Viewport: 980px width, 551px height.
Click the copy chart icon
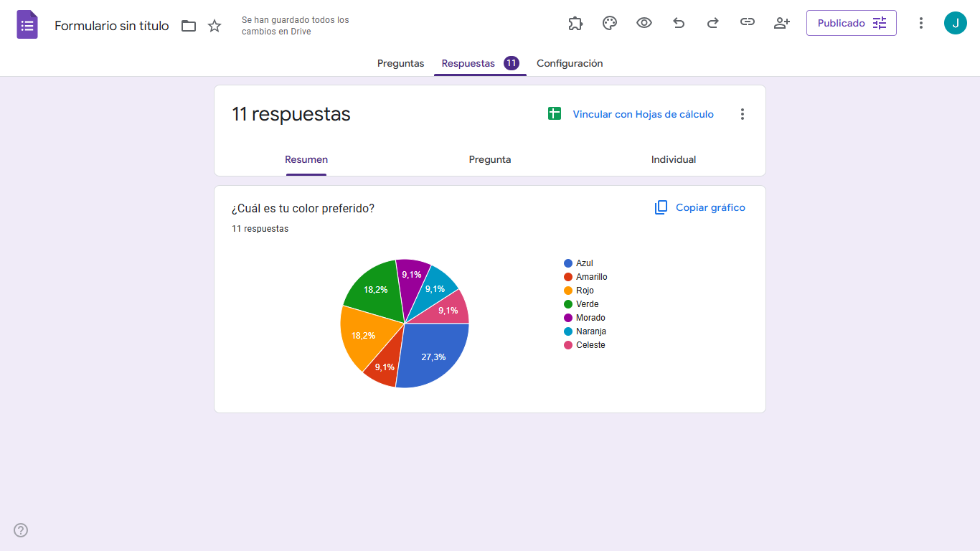[661, 207]
